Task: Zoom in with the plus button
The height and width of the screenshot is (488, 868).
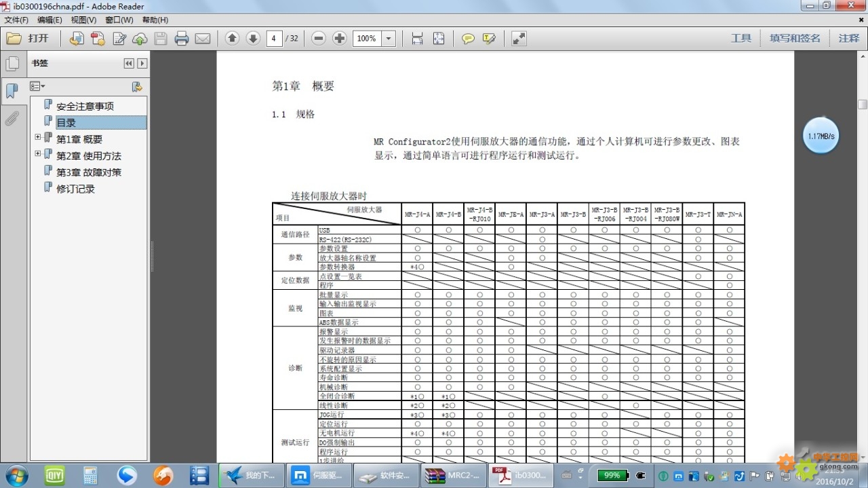Action: tap(340, 39)
